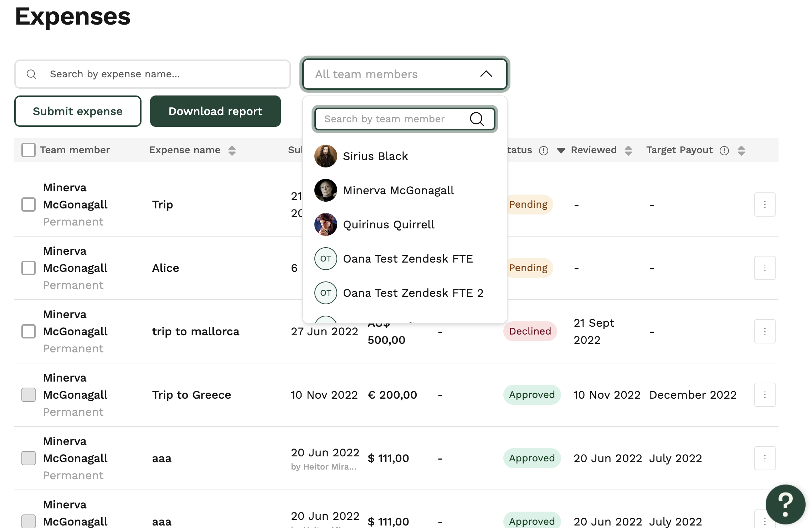This screenshot has height=528, width=812.
Task: Check the Alice expense row checkbox
Action: tap(29, 268)
